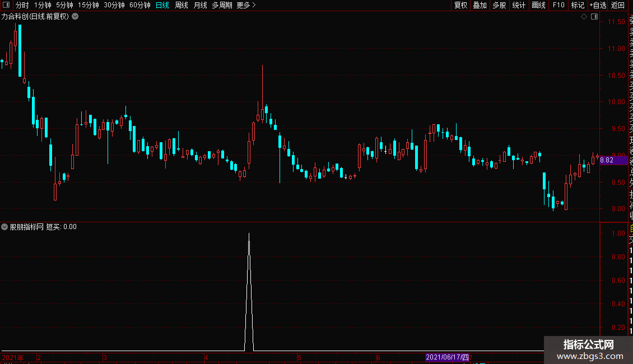Open 多周期 multi-period view
This screenshot has width=633, height=364.
(222, 5)
